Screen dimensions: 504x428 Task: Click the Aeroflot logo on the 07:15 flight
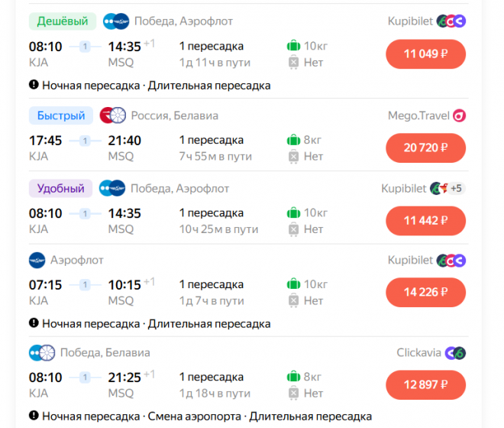(x=37, y=260)
